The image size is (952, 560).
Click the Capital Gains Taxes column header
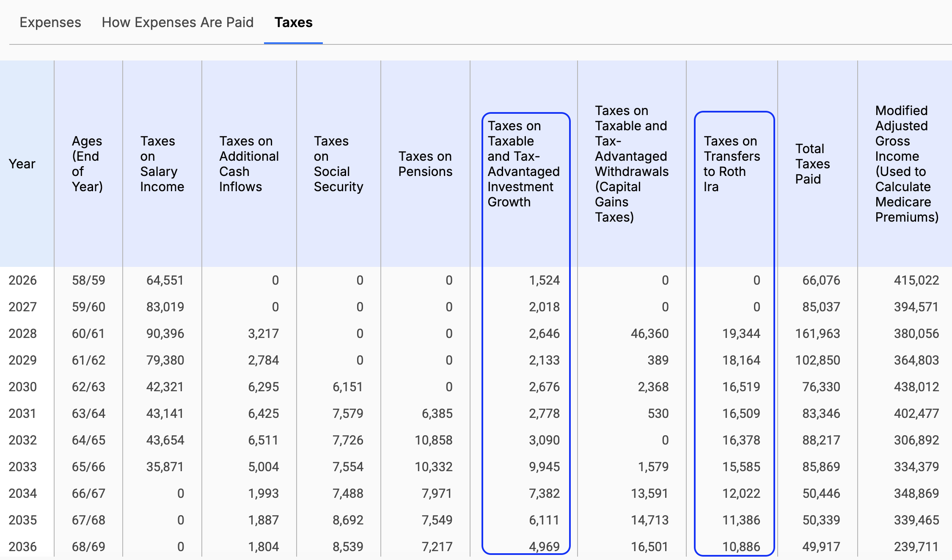coord(631,164)
